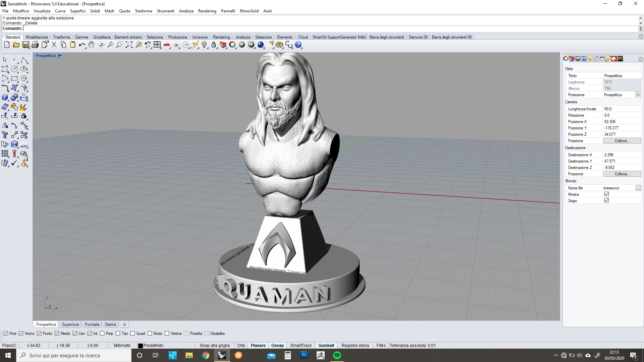Click the Lock objects padlock icon
This screenshot has width=644, height=362.
click(214, 45)
